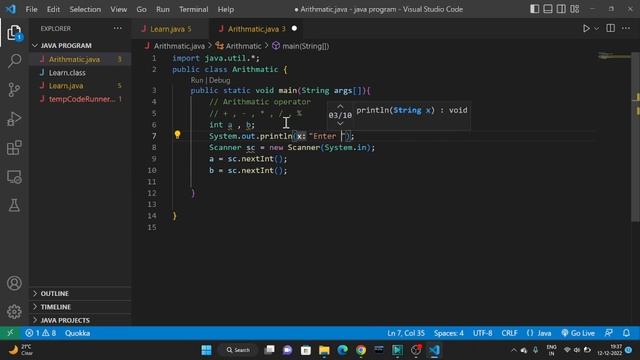Open the Extensions view

[14, 148]
